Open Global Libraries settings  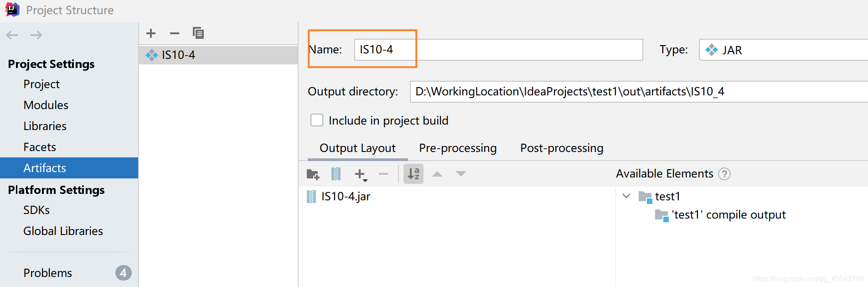click(63, 231)
